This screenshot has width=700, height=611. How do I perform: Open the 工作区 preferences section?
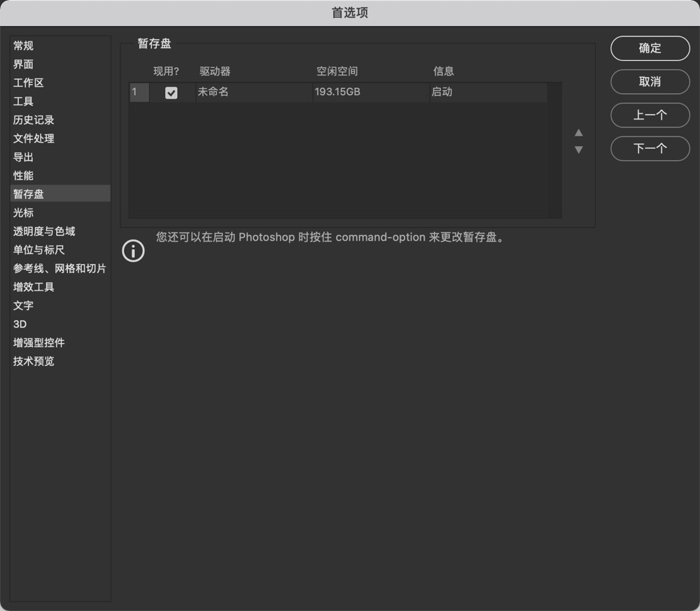click(28, 83)
